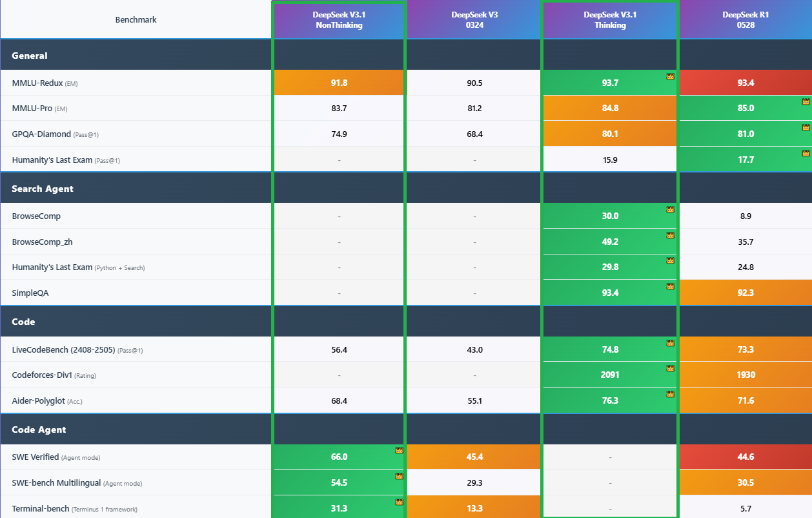Click the crown icon in the BrowseComp 30.0 cell
The image size is (812, 518).
tap(670, 209)
